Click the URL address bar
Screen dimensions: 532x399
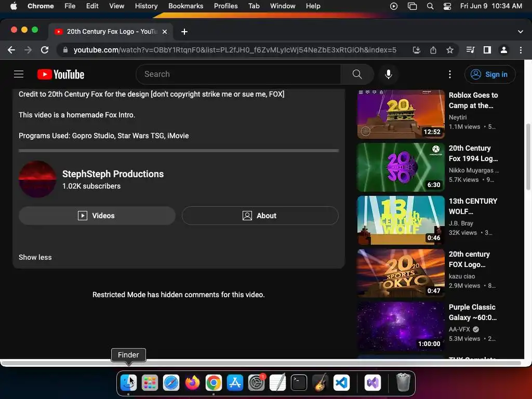tap(235, 50)
